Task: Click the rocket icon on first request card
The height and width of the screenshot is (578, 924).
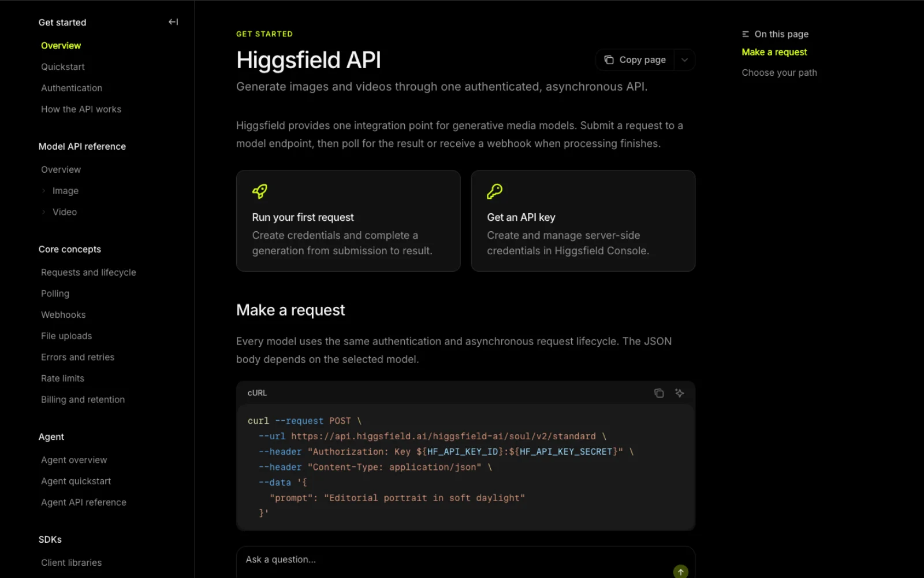Action: coord(260,191)
